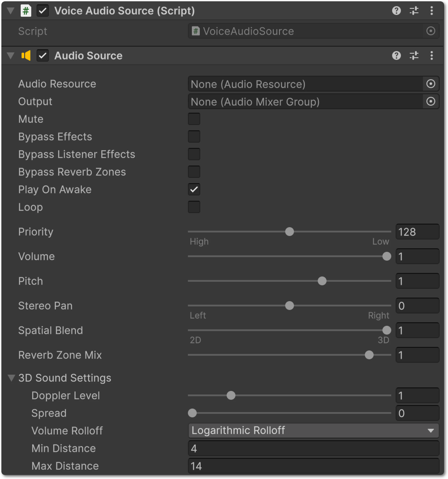Disable Play On Awake
This screenshot has height=479, width=448.
[194, 190]
